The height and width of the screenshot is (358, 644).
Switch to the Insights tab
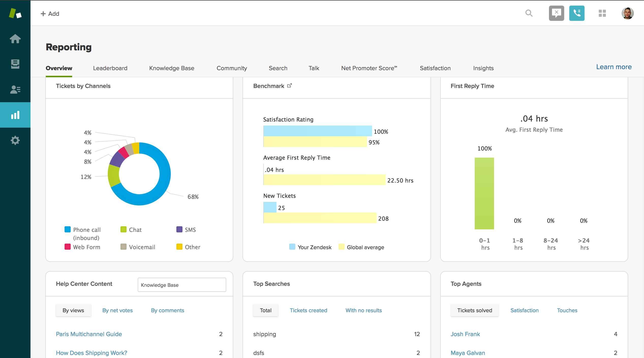483,68
